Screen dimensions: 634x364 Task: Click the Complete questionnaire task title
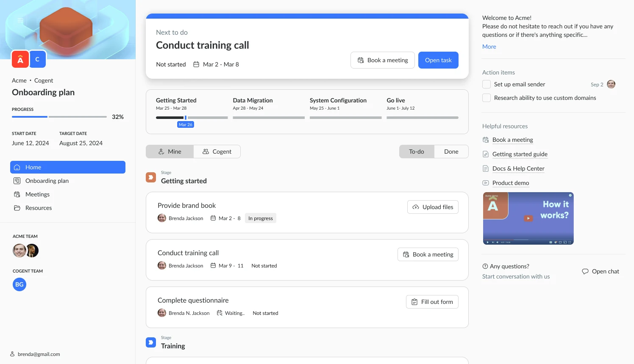click(x=193, y=300)
